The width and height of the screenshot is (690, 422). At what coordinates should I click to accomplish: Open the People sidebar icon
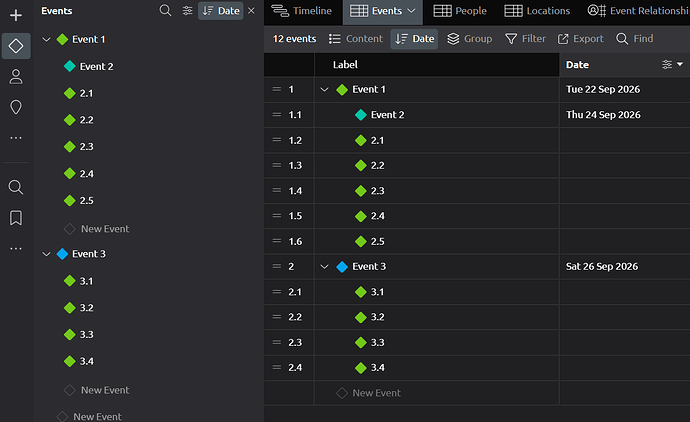point(16,77)
